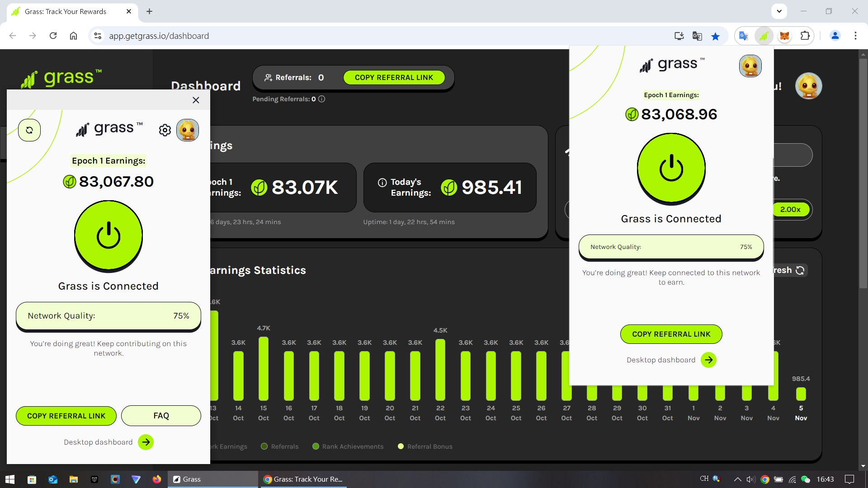This screenshot has width=868, height=488.
Task: Open settings gear in left Grass popup
Action: coord(165,130)
